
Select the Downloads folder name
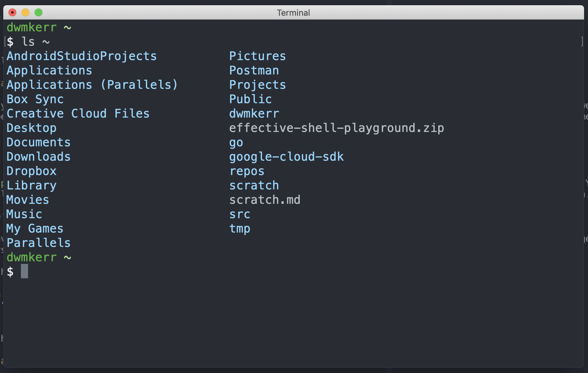39,157
